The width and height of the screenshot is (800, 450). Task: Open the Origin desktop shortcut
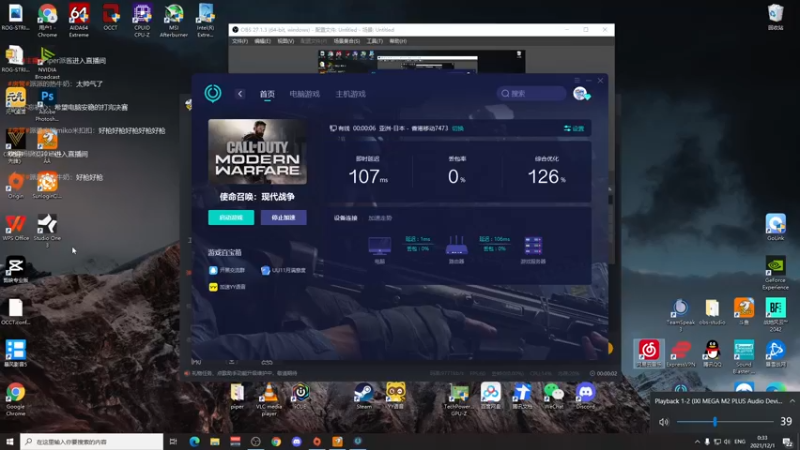click(x=15, y=185)
